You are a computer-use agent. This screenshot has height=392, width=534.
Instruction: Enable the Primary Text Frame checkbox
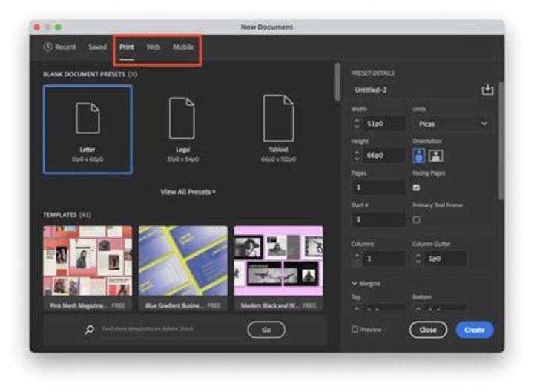[x=416, y=219]
